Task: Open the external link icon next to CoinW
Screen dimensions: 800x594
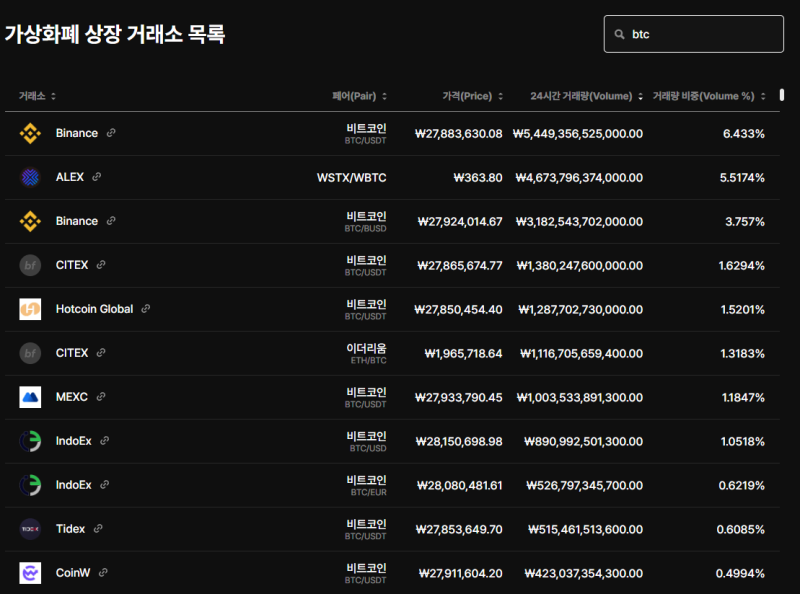Action: coord(103,572)
